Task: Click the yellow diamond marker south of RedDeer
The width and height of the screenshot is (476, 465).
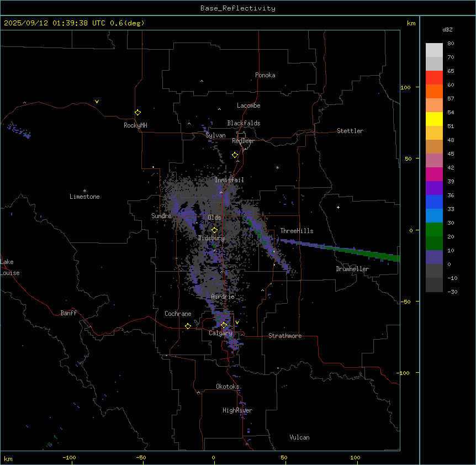Action: 235,155
